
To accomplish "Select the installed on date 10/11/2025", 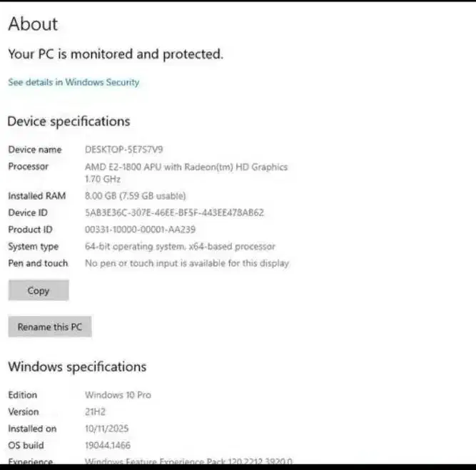I will (x=107, y=429).
